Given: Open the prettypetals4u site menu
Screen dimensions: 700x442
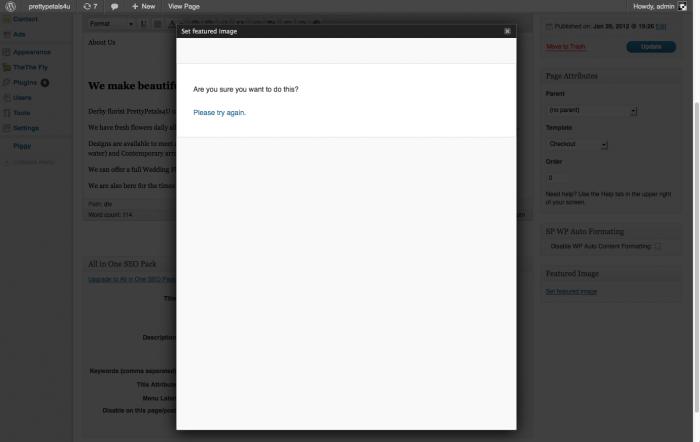Looking at the screenshot, I should [x=49, y=7].
